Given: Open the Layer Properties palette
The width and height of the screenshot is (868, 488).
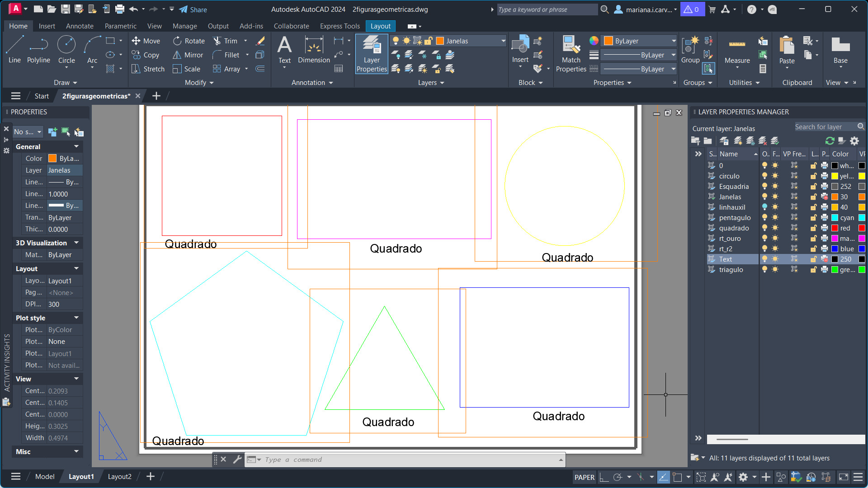Looking at the screenshot, I should 372,54.
